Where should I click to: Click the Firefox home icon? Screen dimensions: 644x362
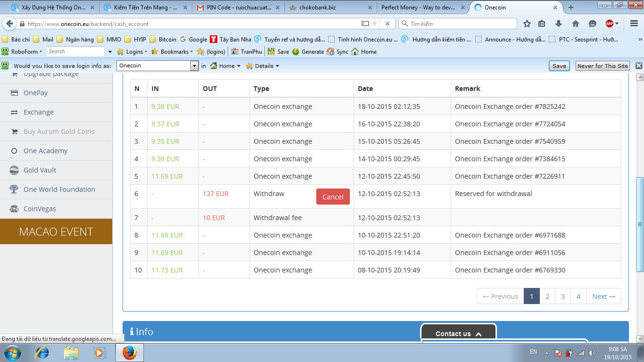(575, 24)
